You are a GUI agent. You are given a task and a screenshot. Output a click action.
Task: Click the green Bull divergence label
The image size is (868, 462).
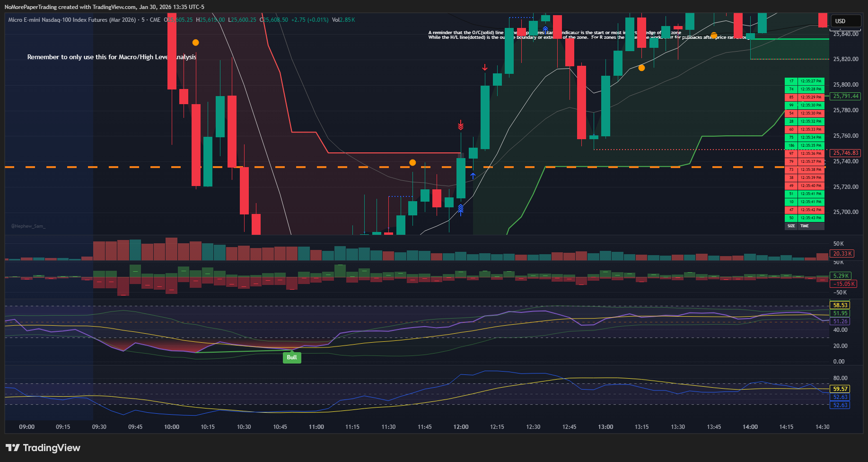292,357
